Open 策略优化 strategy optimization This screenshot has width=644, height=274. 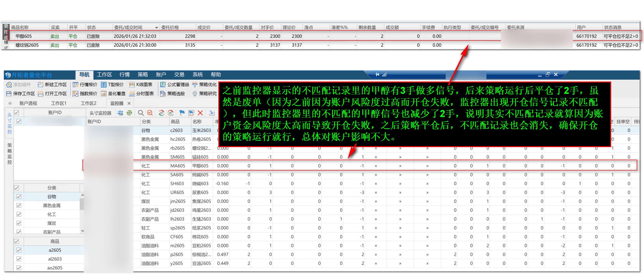[205, 84]
